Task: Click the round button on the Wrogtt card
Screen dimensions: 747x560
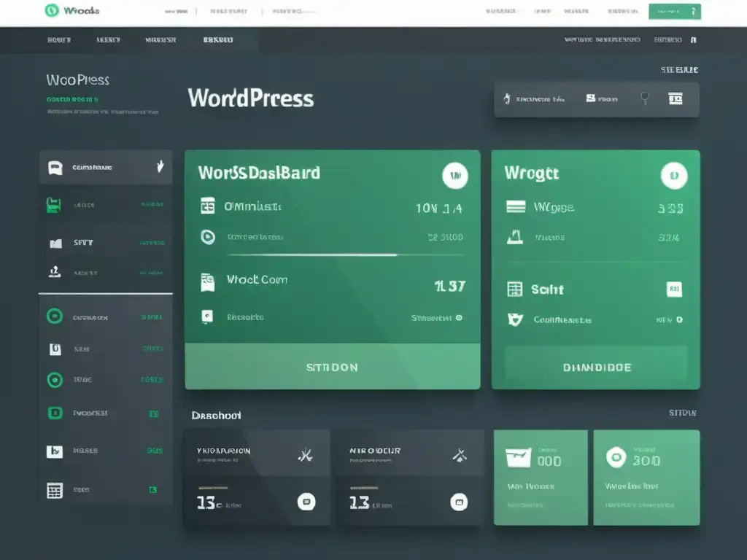Action: pyautogui.click(x=673, y=176)
